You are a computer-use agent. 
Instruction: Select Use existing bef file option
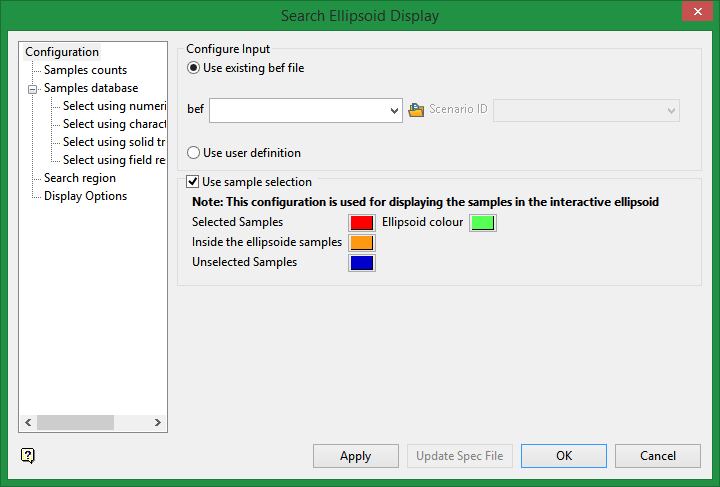pos(194,69)
